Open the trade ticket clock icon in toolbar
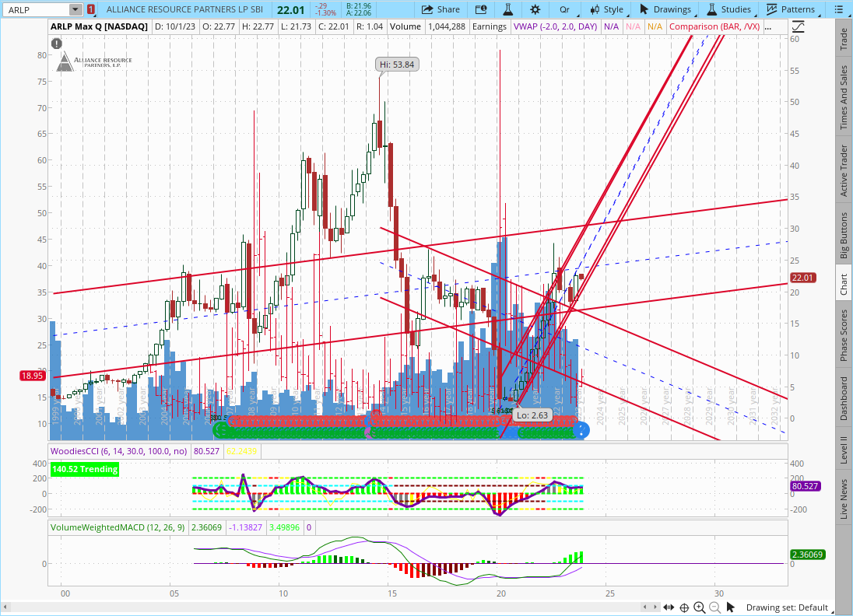The height and width of the screenshot is (616, 853). 481,9
